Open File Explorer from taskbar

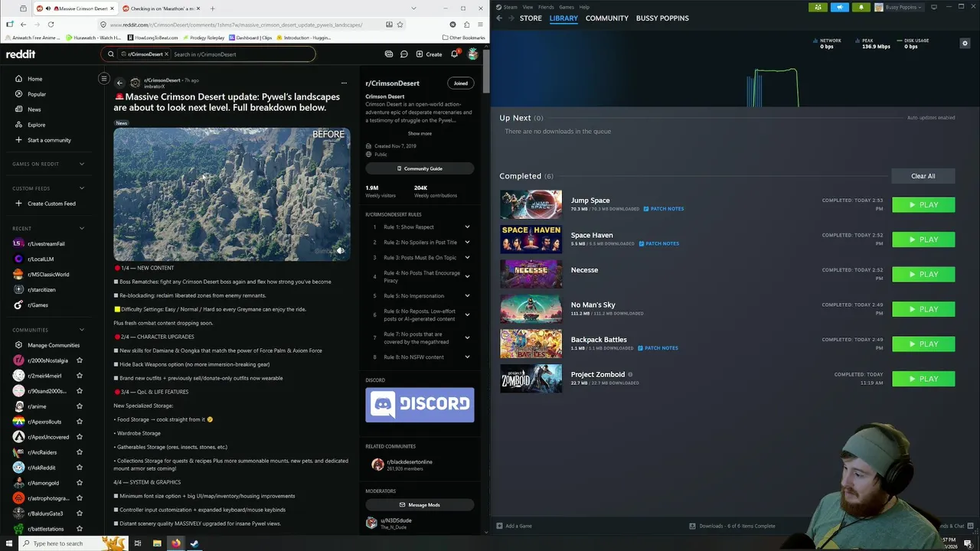pos(157,543)
